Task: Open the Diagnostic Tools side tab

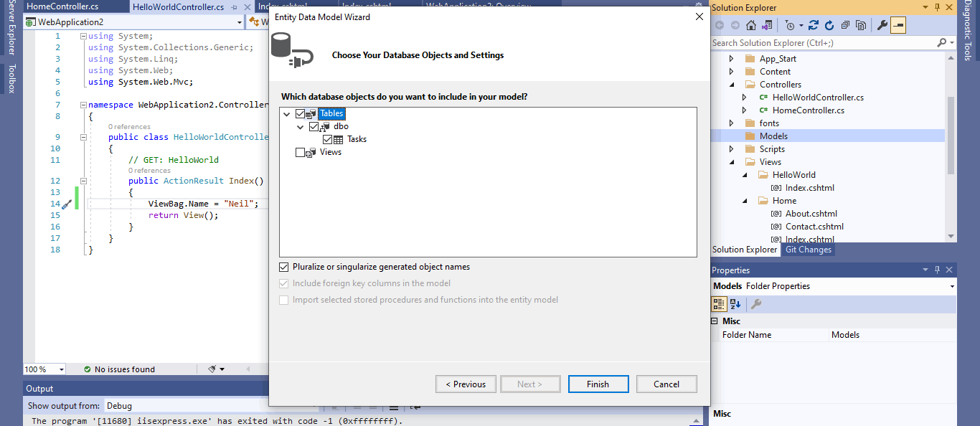Action: 968,32
